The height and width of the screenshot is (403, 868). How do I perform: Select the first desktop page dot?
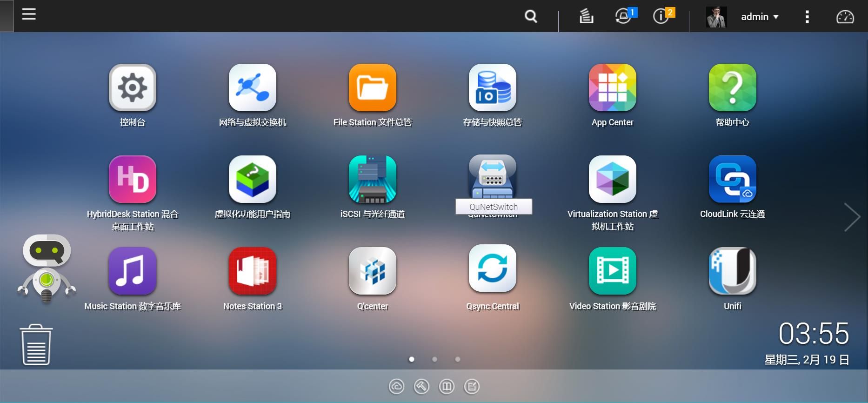(x=411, y=359)
